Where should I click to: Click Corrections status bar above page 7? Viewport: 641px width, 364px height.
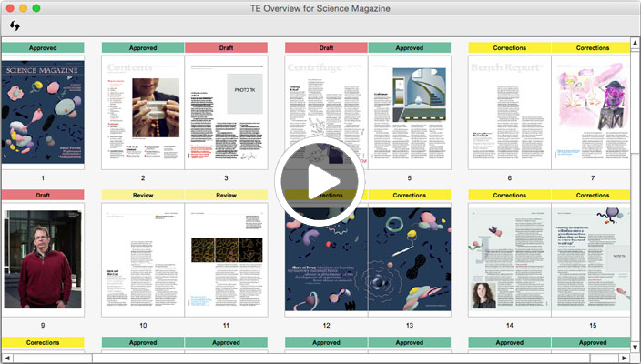[x=591, y=48]
